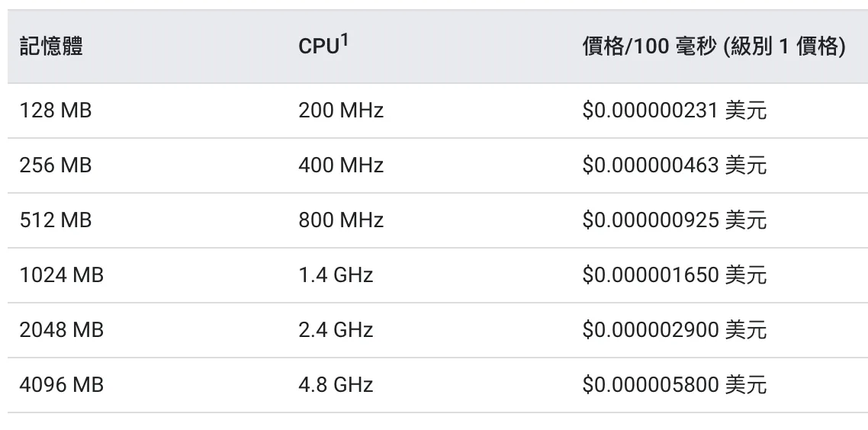Screen dimensions: 868x430
Task: Click the $0.000005800 美元 price
Action: tap(674, 385)
